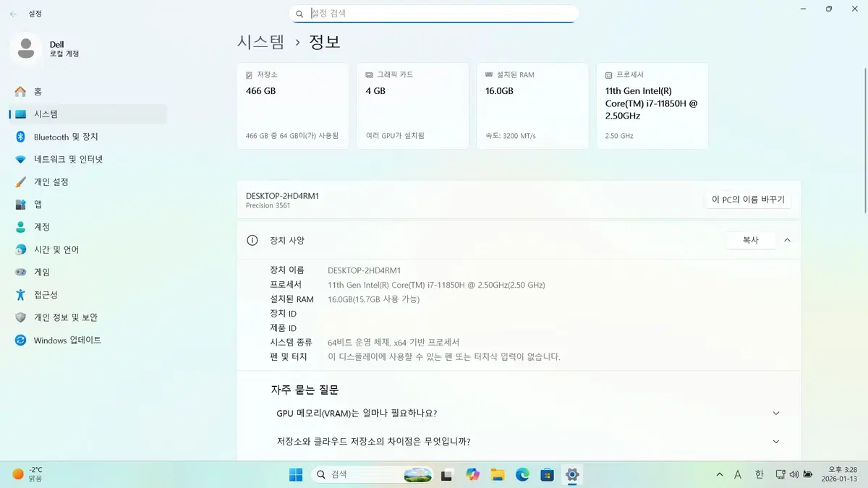Click 이 PC의 이름 바꾸기 button
Viewport: 868px width, 488px height.
tap(748, 199)
